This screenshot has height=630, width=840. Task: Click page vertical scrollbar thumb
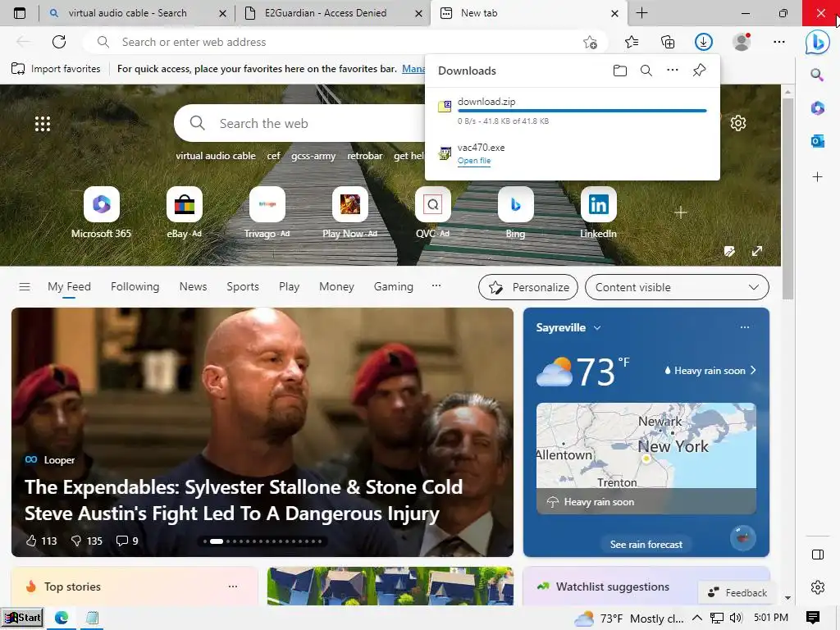(x=787, y=199)
